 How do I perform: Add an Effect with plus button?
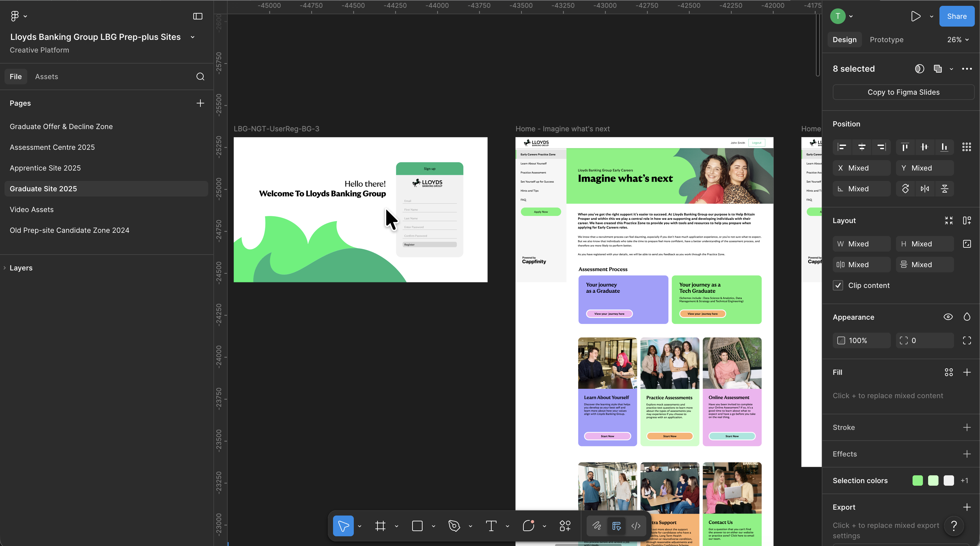point(967,454)
